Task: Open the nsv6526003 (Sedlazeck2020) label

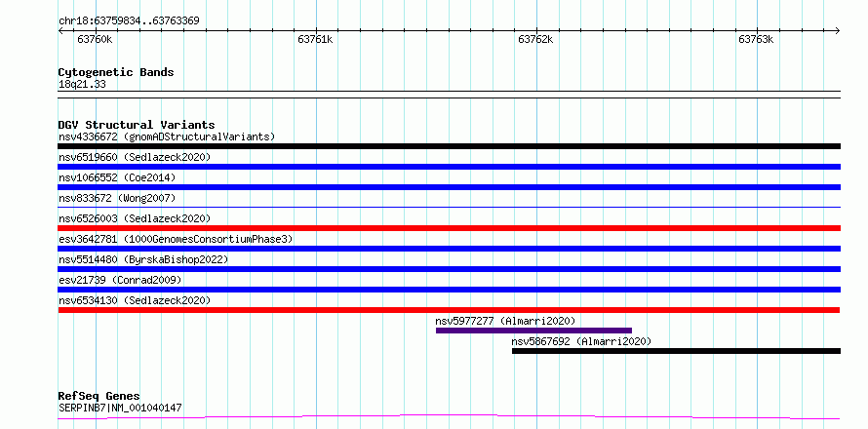Action: (135, 218)
